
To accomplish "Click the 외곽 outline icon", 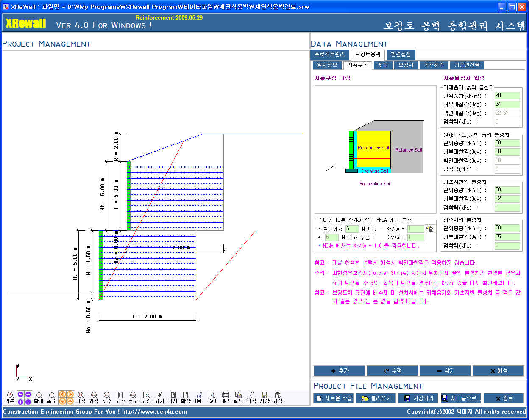I will [251, 398].
